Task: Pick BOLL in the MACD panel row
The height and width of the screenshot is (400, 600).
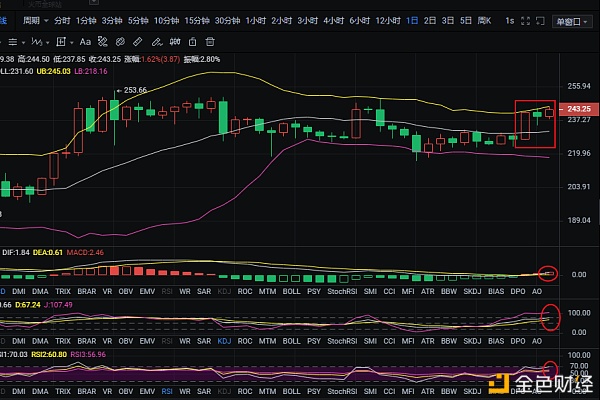Action: click(x=291, y=291)
